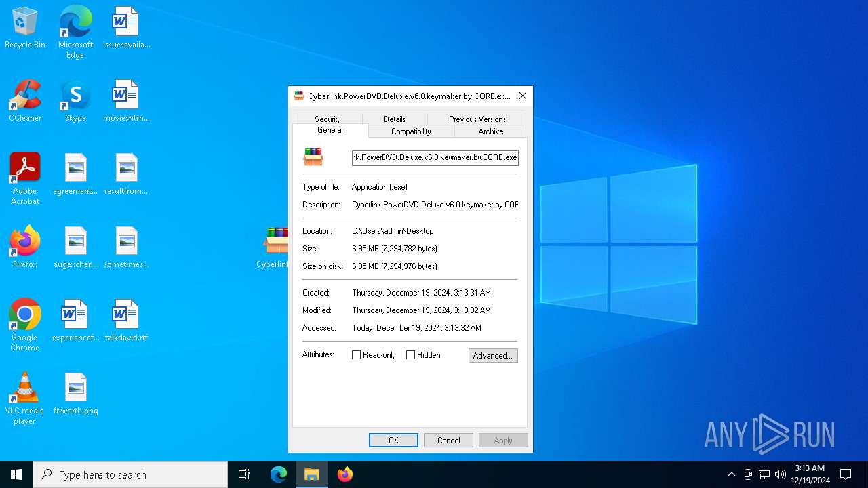Click the Apply button
This screenshot has height=488, width=868.
tap(503, 441)
